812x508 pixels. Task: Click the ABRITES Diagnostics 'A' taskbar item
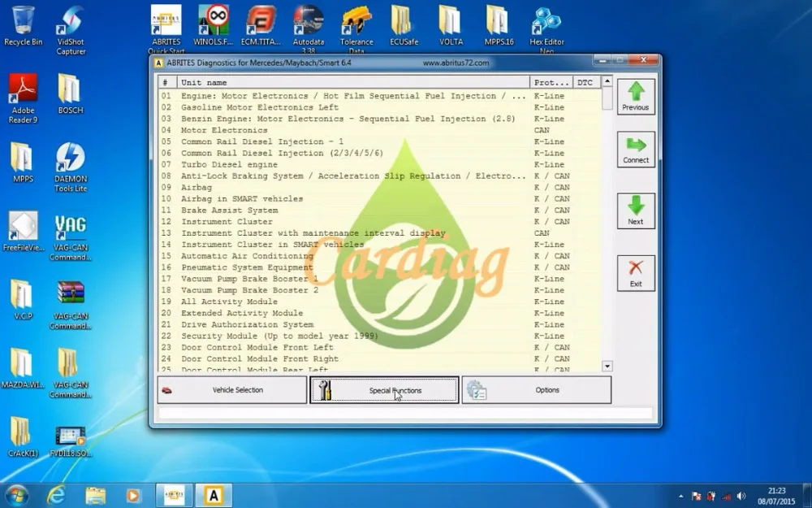[x=214, y=496]
